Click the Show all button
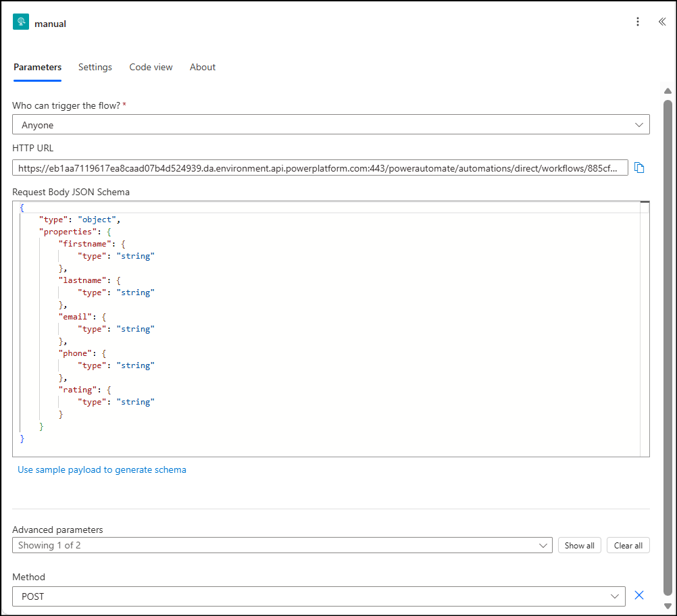This screenshot has width=677, height=616. pyautogui.click(x=580, y=545)
